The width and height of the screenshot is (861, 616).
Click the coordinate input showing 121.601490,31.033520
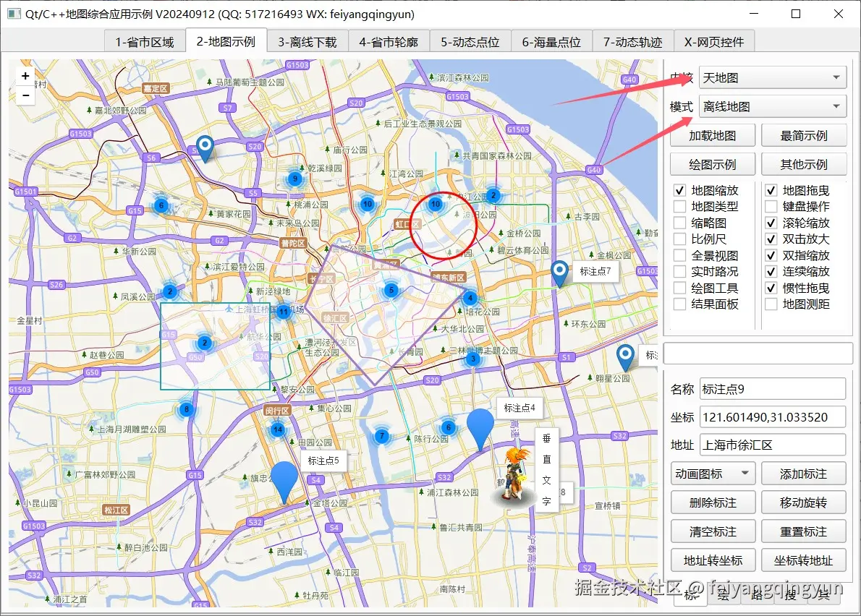coord(773,416)
